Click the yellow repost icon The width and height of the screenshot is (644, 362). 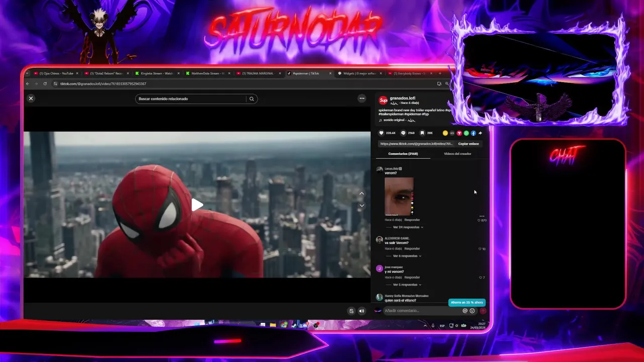pyautogui.click(x=445, y=133)
